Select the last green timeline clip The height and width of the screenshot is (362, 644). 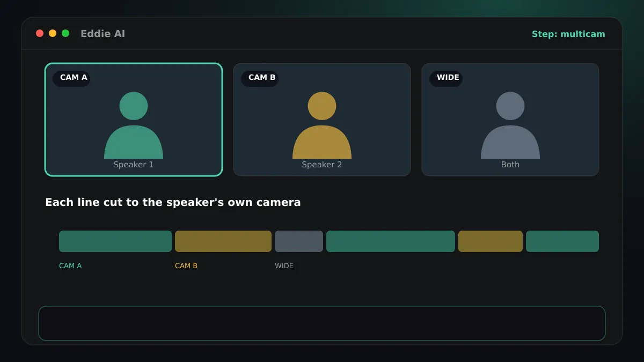tap(562, 241)
